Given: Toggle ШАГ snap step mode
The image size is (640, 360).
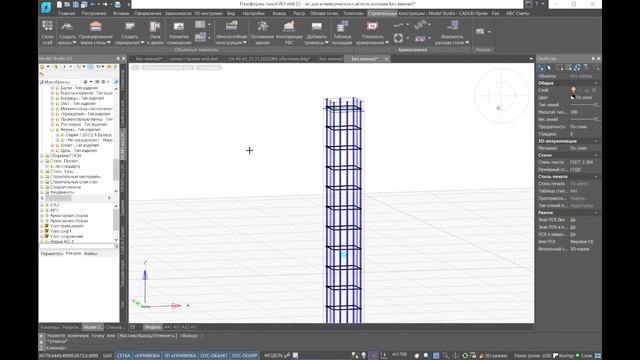Looking at the screenshot, I should pos(107,356).
